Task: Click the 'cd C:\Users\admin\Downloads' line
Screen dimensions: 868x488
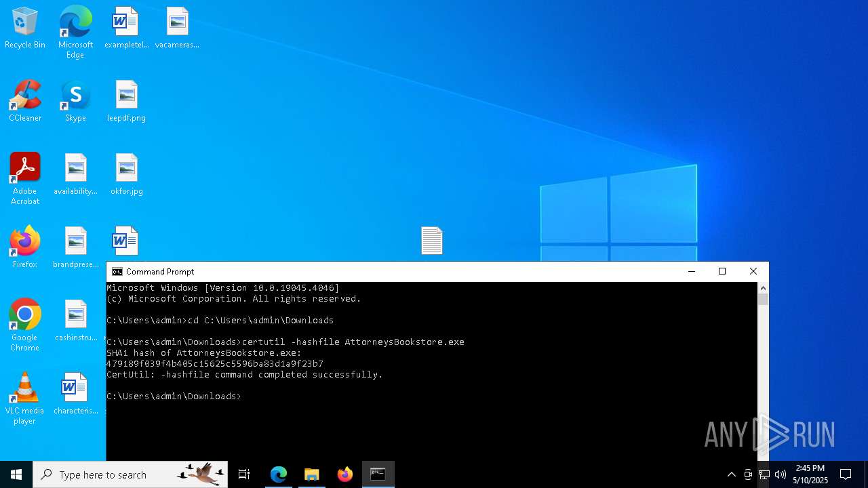Action: coord(220,321)
